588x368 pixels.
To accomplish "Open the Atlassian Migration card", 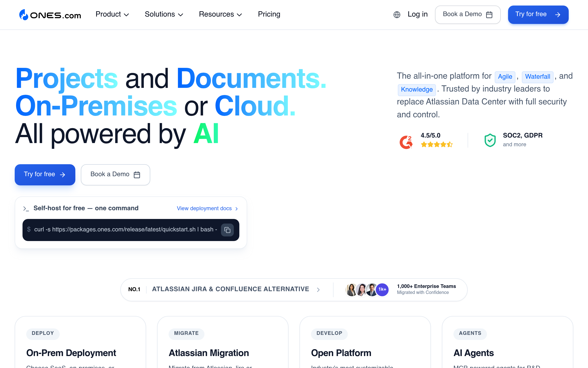I will 223,342.
